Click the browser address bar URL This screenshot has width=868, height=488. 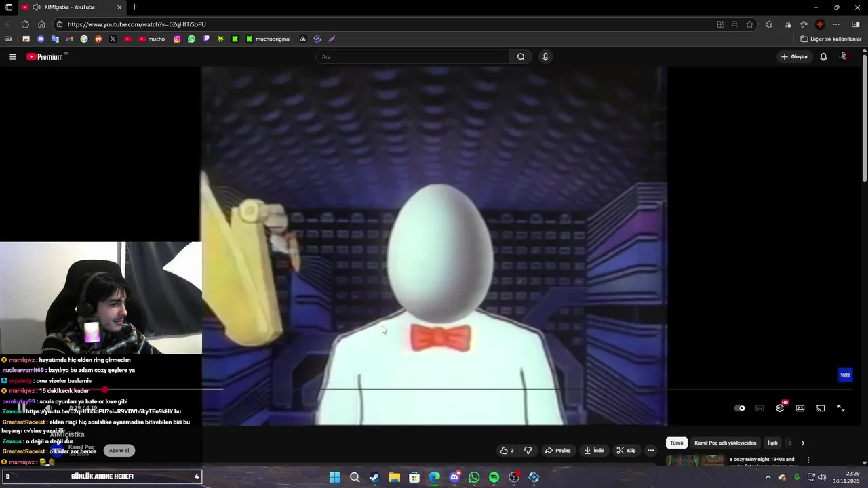[x=137, y=24]
